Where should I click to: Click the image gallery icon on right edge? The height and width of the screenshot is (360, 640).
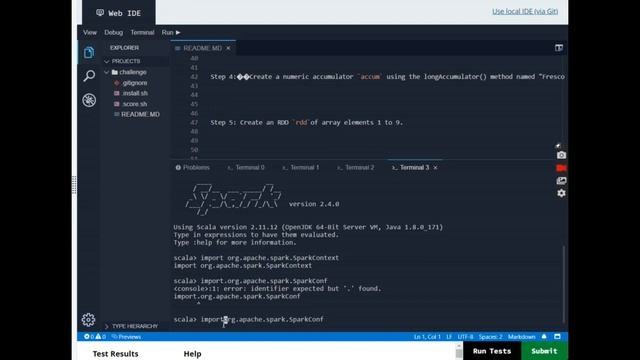pos(561,180)
